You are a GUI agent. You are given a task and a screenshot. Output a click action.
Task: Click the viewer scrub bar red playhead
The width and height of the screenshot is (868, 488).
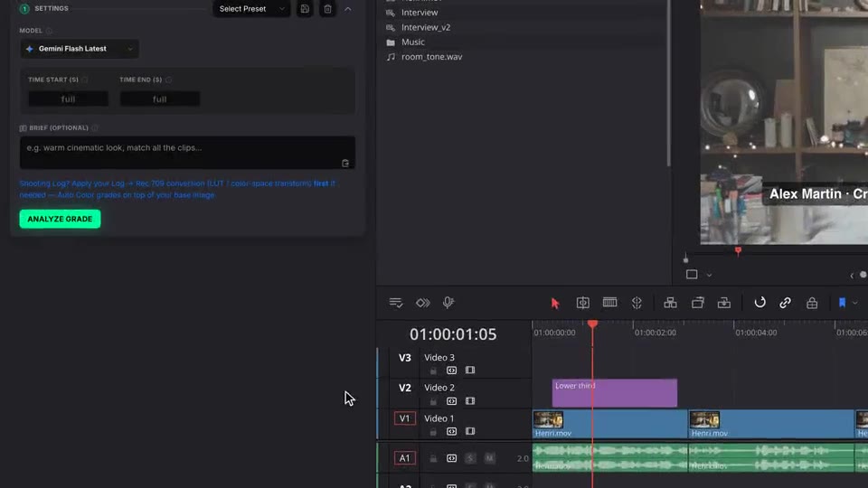tap(738, 252)
